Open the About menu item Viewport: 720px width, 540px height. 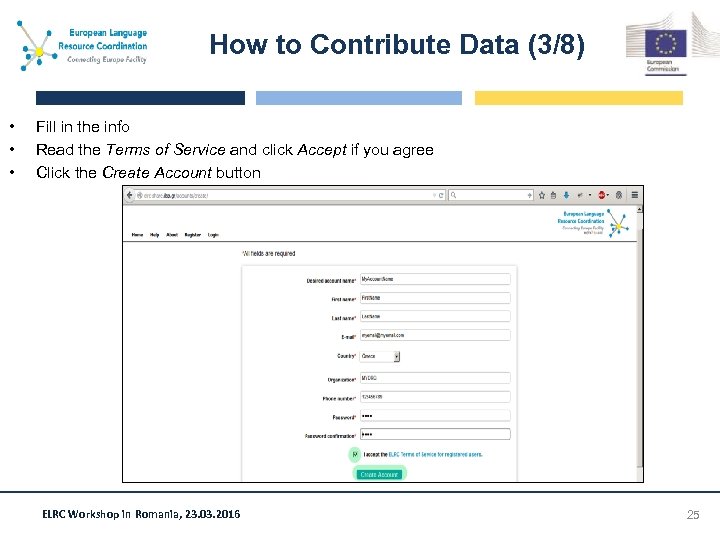(x=172, y=235)
